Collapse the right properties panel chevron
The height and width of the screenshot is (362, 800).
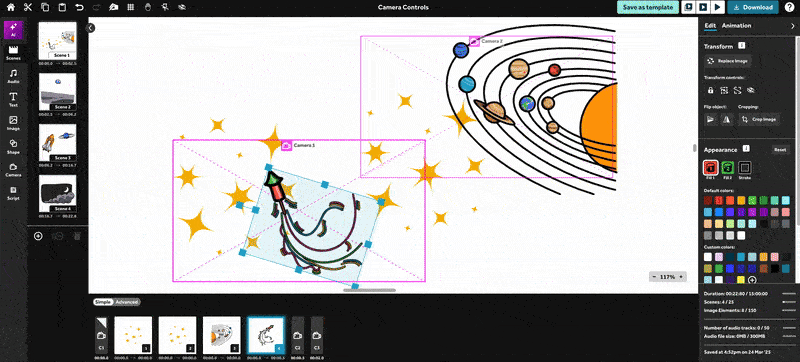[792, 25]
